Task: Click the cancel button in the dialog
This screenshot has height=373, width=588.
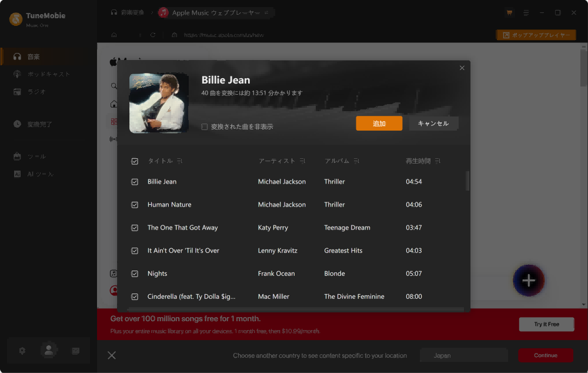Action: point(433,124)
